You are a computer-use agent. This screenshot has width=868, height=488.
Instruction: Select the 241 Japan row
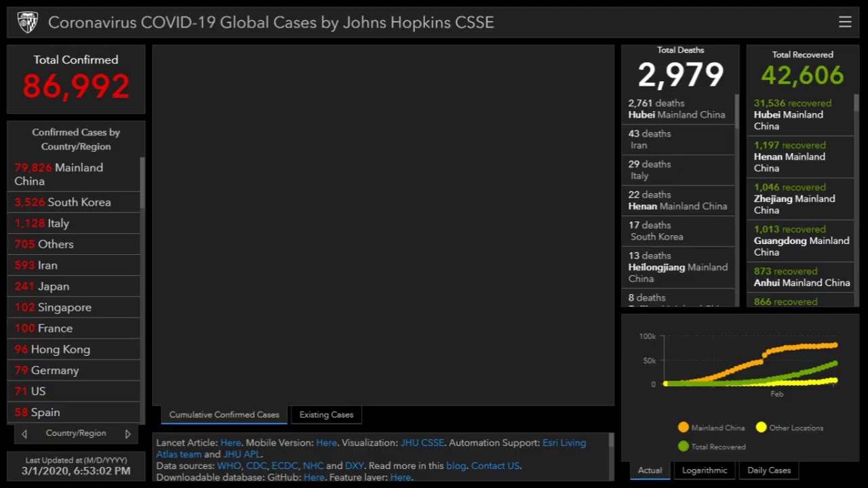click(x=74, y=286)
